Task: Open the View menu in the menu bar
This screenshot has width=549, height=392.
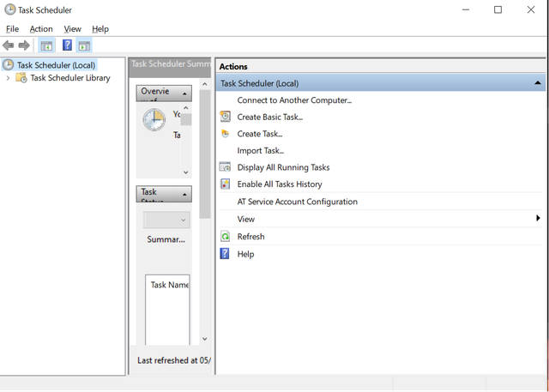Action: 72,29
